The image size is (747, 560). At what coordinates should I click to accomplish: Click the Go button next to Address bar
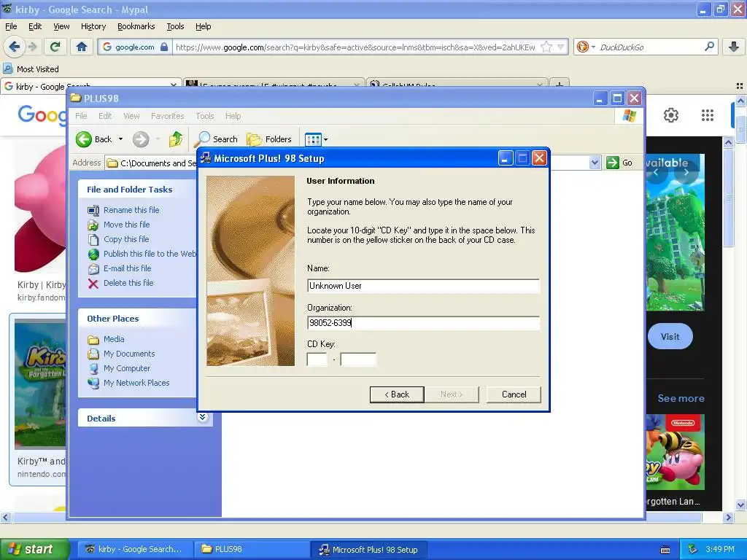point(620,163)
